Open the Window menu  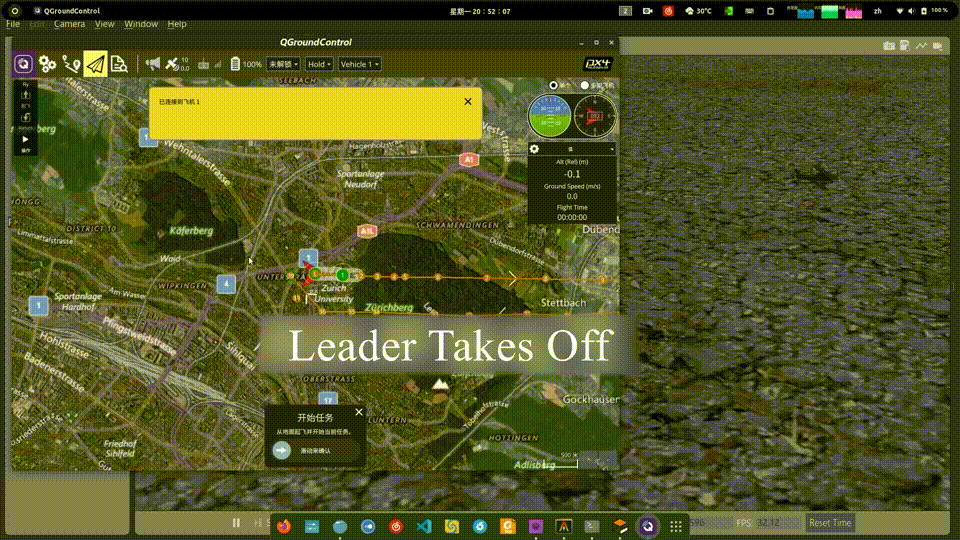(x=141, y=24)
